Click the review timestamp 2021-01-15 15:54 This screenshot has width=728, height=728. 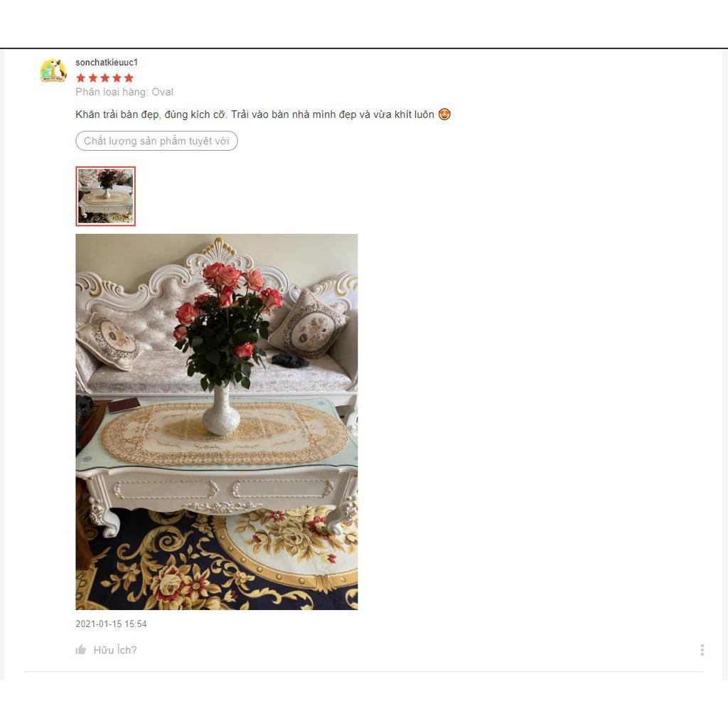(111, 623)
